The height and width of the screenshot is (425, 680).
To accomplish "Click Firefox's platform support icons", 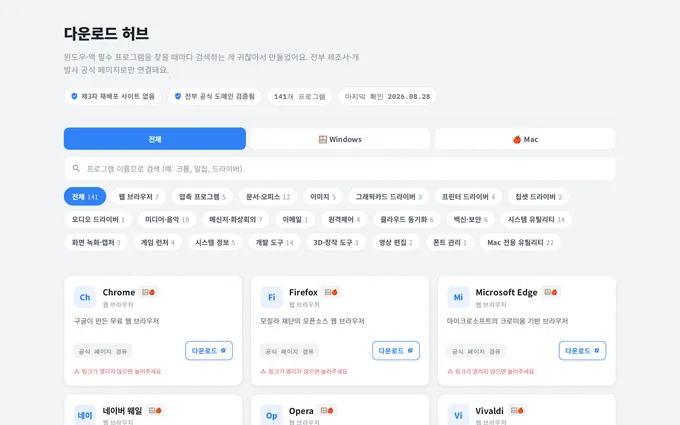I will coord(331,292).
